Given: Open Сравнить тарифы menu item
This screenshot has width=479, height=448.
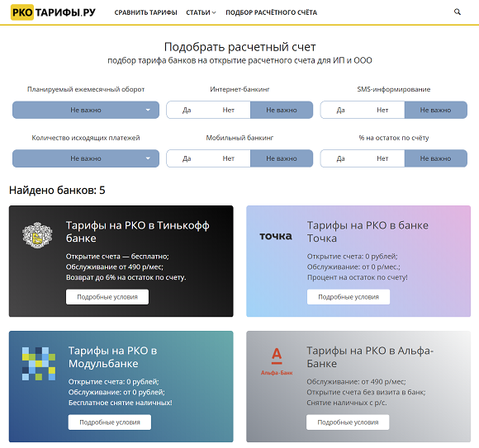Looking at the screenshot, I should [x=145, y=12].
